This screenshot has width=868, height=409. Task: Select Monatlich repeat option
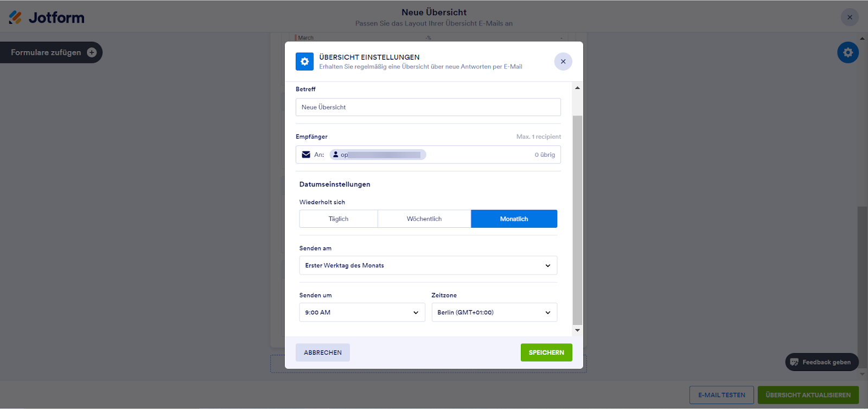point(514,219)
